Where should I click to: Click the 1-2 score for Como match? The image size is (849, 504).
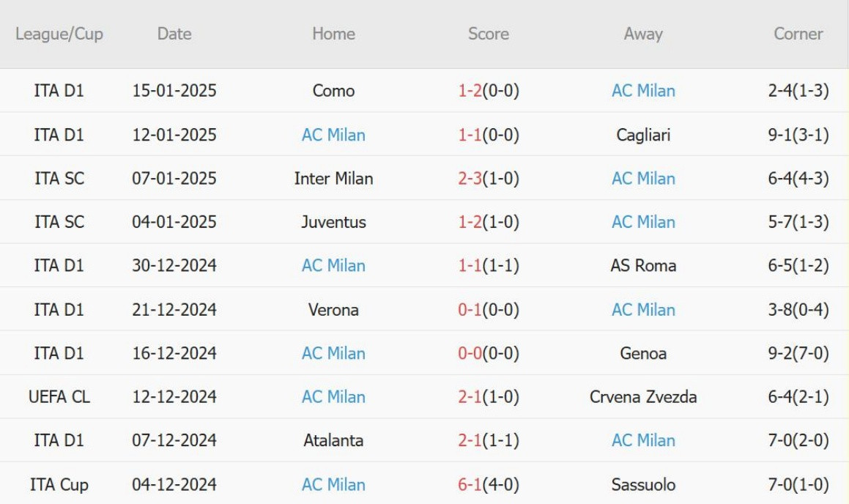click(x=470, y=90)
